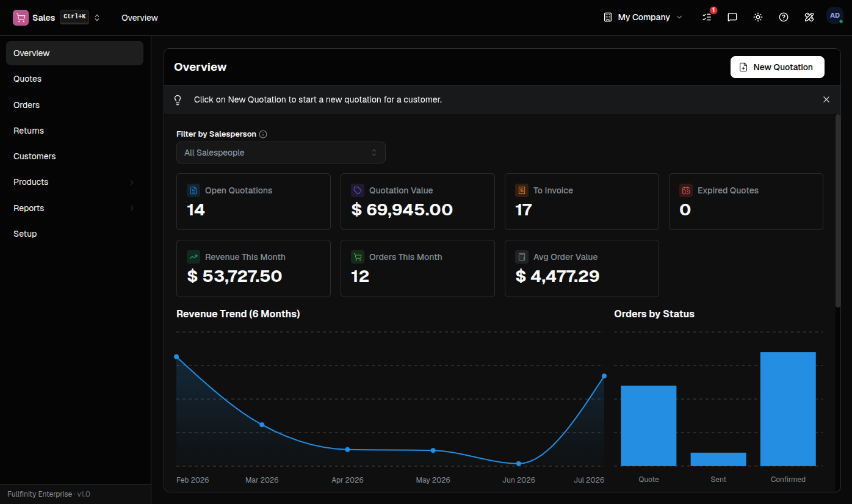
Task: Click the Ctrl+K shortcut badge
Action: tap(74, 17)
